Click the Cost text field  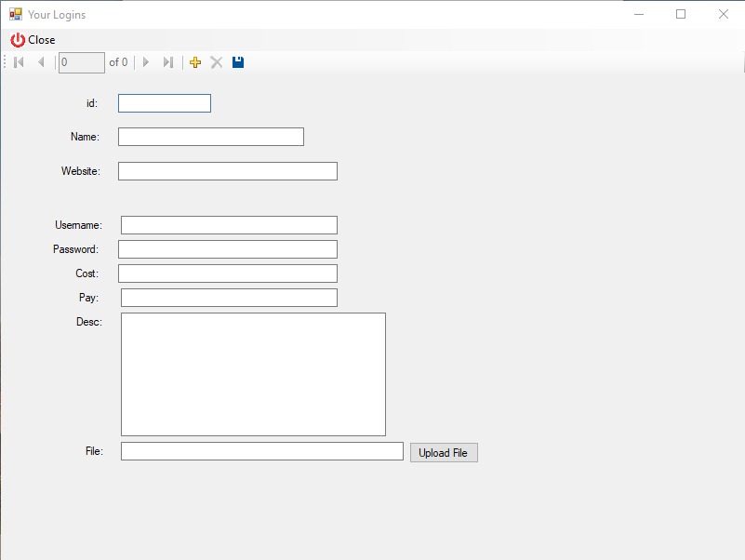click(x=228, y=273)
